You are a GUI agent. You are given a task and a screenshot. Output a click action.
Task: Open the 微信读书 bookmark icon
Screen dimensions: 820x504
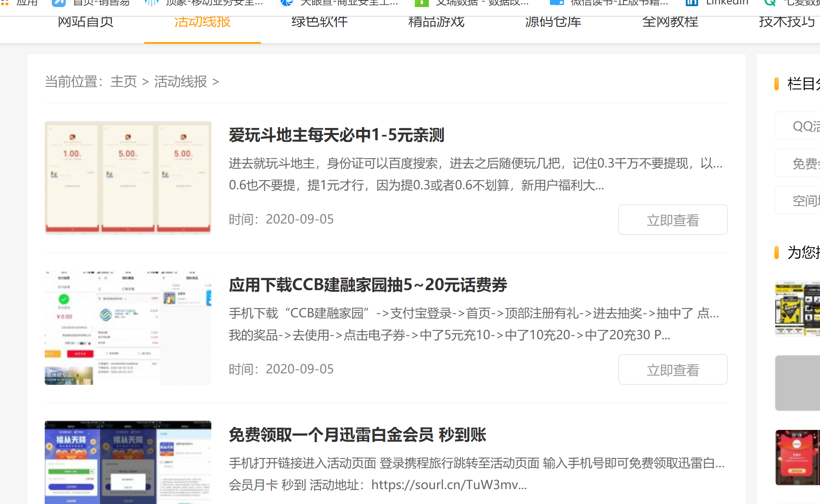pyautogui.click(x=558, y=3)
